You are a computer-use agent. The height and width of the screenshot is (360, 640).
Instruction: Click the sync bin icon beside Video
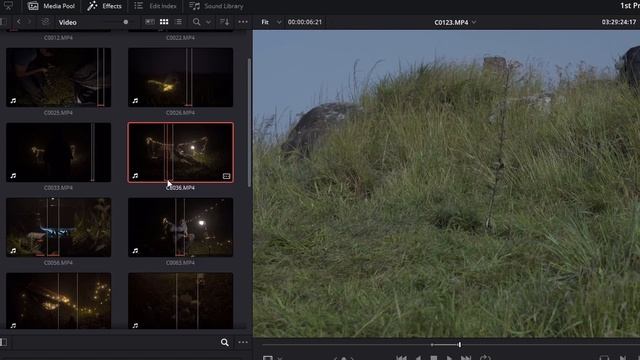tap(45, 22)
